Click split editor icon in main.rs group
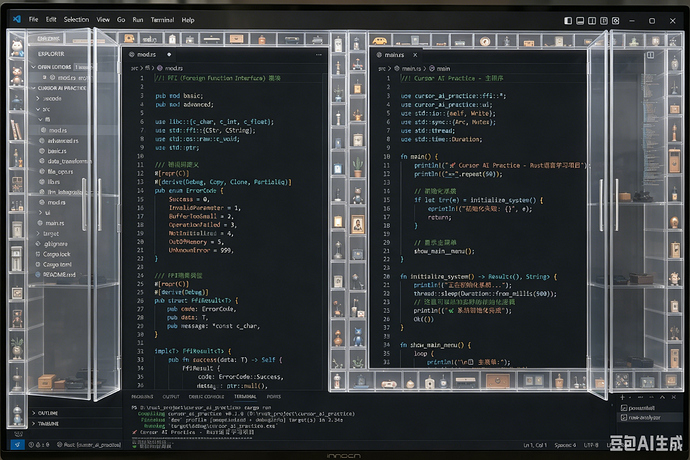 click(x=650, y=55)
